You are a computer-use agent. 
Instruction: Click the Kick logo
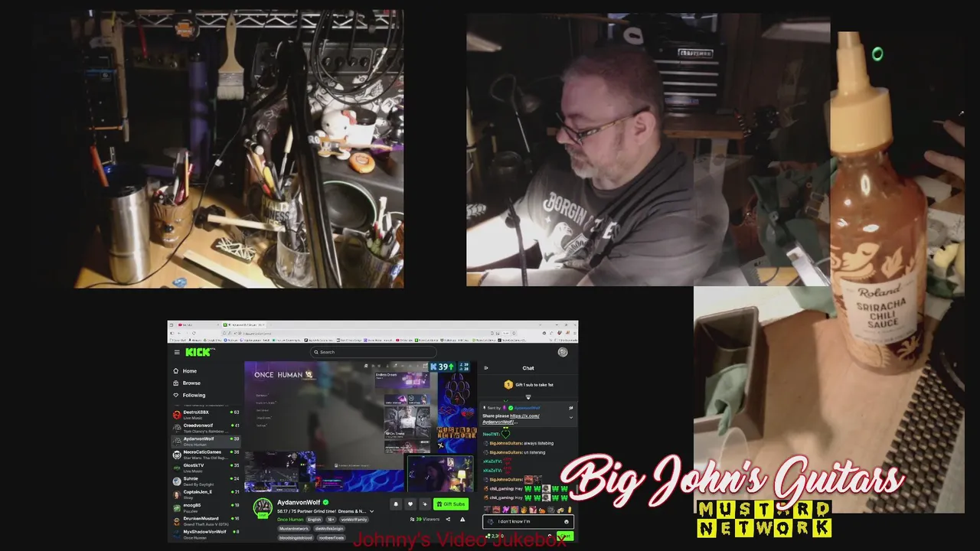coord(199,352)
